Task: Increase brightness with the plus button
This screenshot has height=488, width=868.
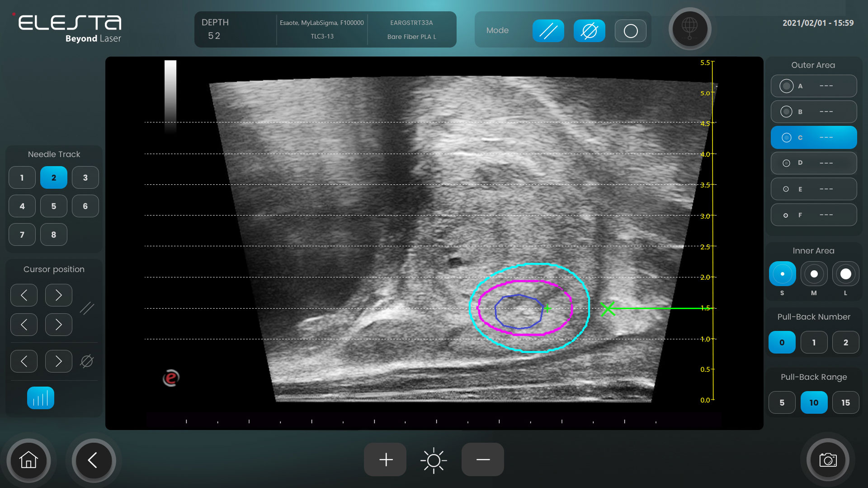Action: 385,460
